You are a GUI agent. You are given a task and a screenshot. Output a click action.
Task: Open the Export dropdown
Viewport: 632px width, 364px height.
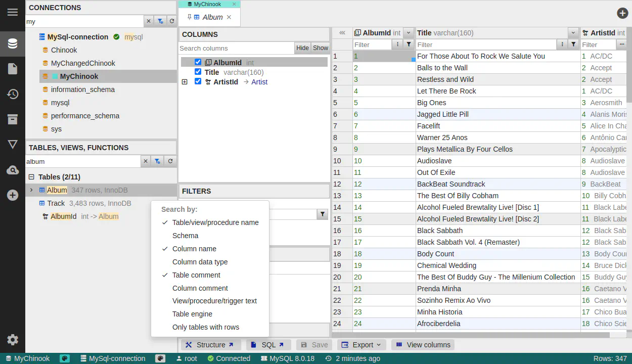[x=362, y=345]
